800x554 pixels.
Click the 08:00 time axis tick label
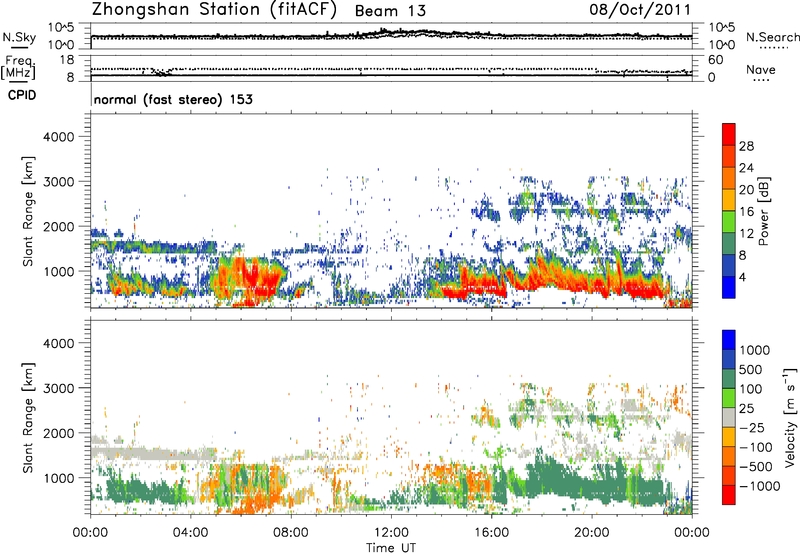tap(291, 533)
